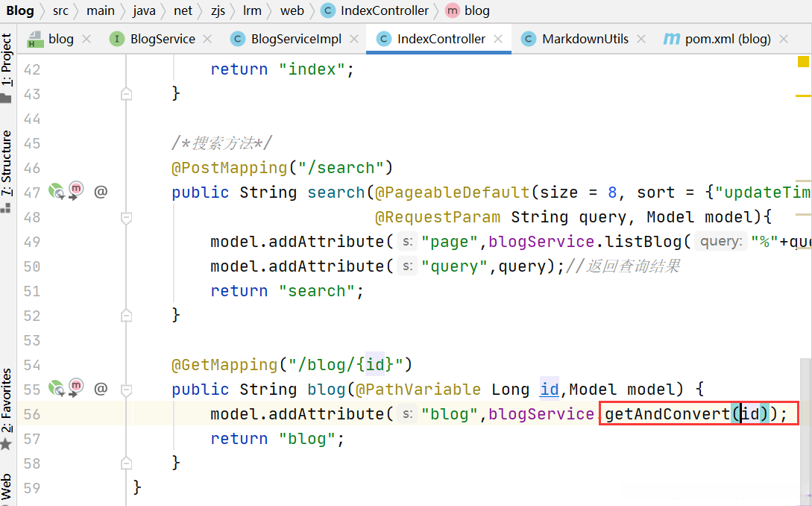Open the Structure tool window
The image size is (812, 506).
[x=6, y=171]
